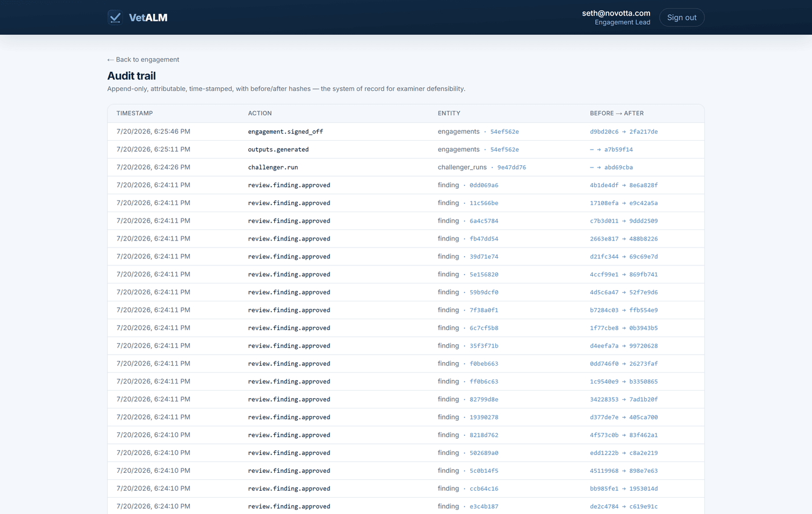Click finding id 7f38a0f1
This screenshot has height=514, width=812.
pos(484,310)
